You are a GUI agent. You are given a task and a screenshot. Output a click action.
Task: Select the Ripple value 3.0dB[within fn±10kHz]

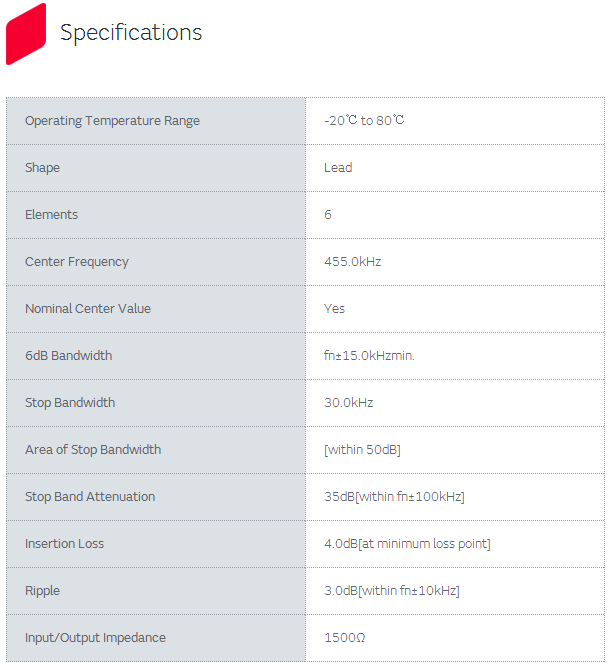[x=391, y=591]
